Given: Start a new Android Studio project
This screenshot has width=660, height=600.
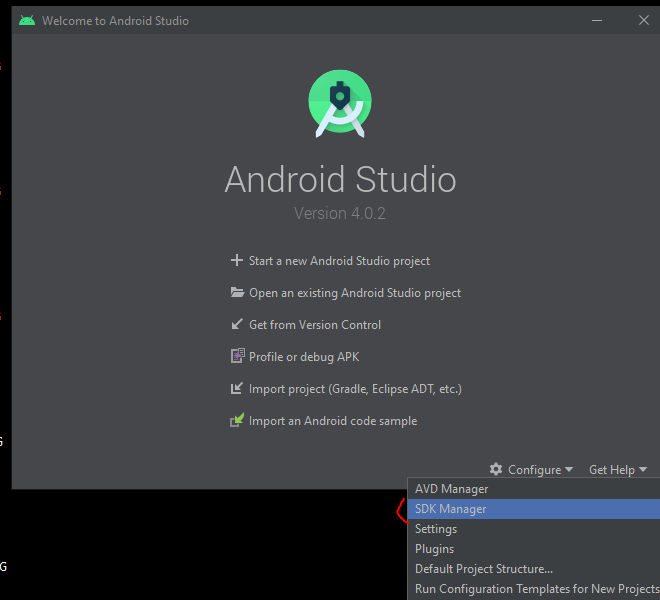Looking at the screenshot, I should (x=339, y=261).
